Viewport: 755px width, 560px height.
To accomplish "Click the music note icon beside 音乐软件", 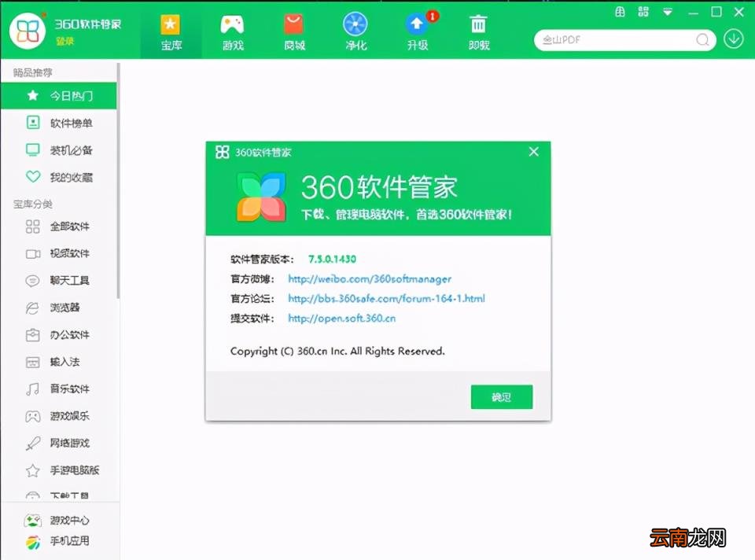I will [32, 389].
